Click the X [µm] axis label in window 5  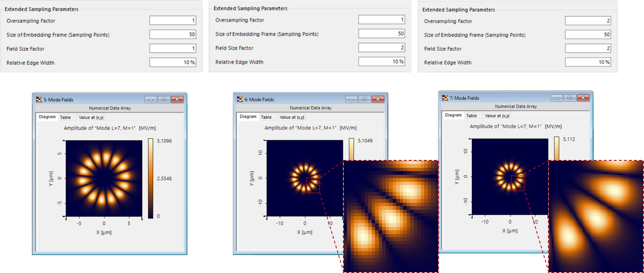coord(104,232)
